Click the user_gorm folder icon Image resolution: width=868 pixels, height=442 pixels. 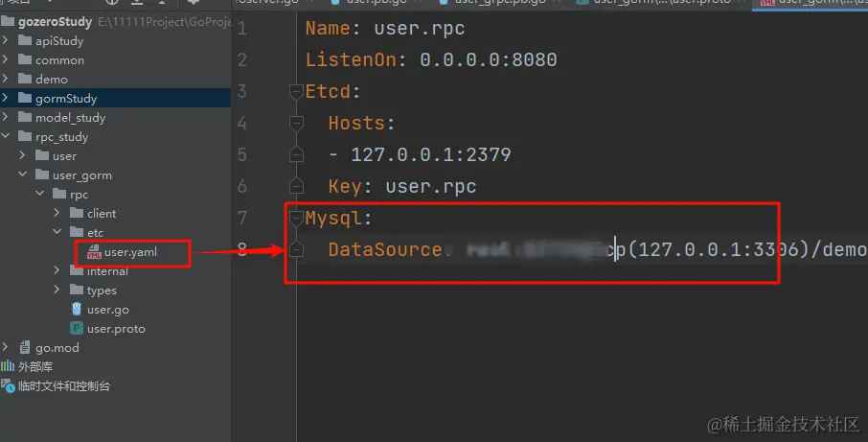tap(42, 174)
